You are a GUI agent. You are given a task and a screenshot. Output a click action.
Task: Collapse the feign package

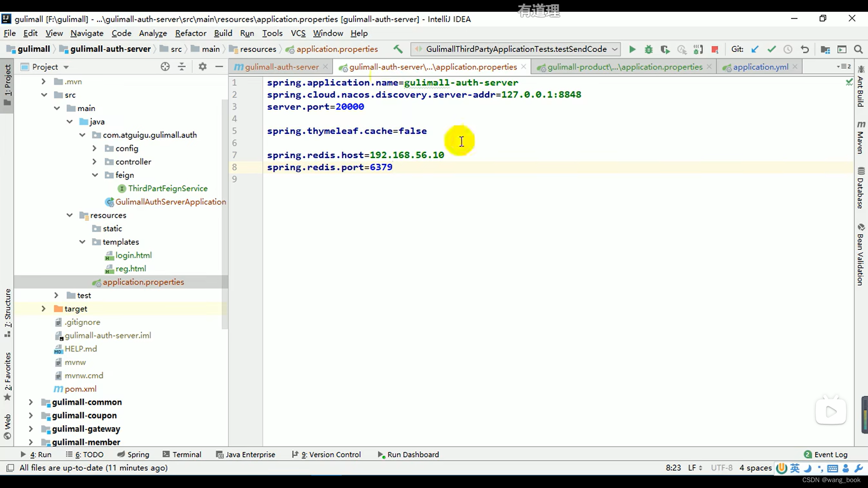(95, 175)
